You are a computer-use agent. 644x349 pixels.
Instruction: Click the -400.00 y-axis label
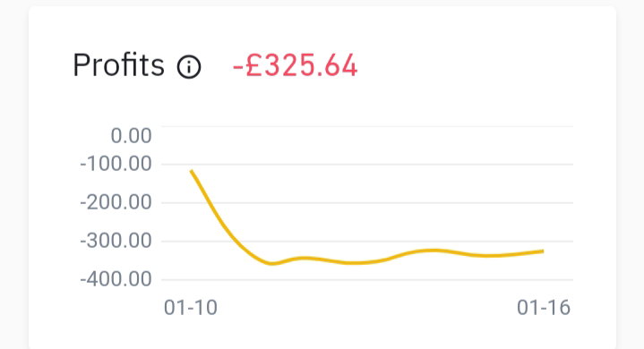click(x=116, y=280)
